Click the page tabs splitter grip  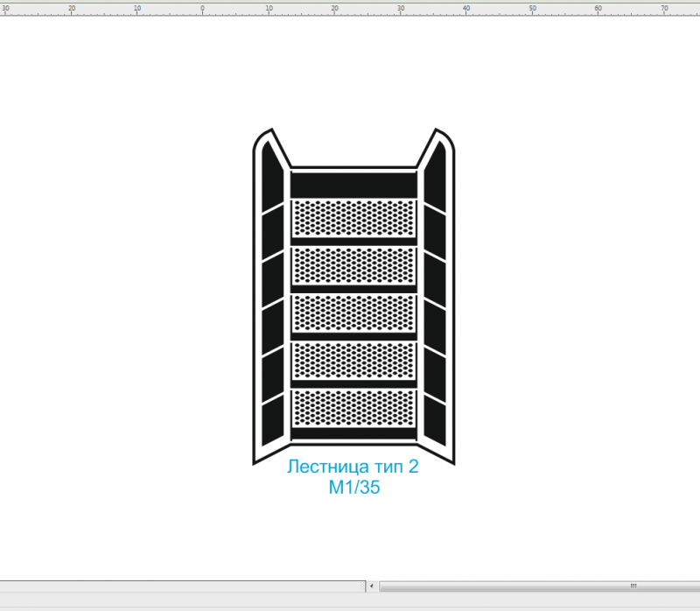(362, 586)
